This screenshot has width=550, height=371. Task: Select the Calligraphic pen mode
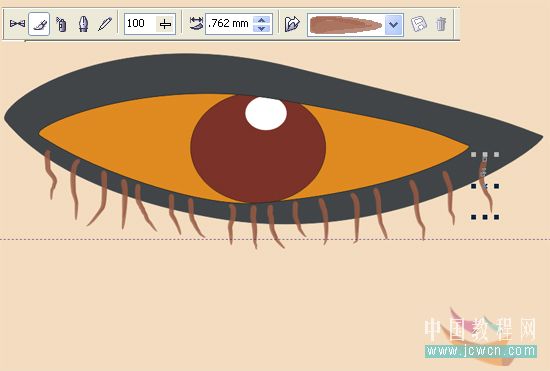[x=83, y=24]
